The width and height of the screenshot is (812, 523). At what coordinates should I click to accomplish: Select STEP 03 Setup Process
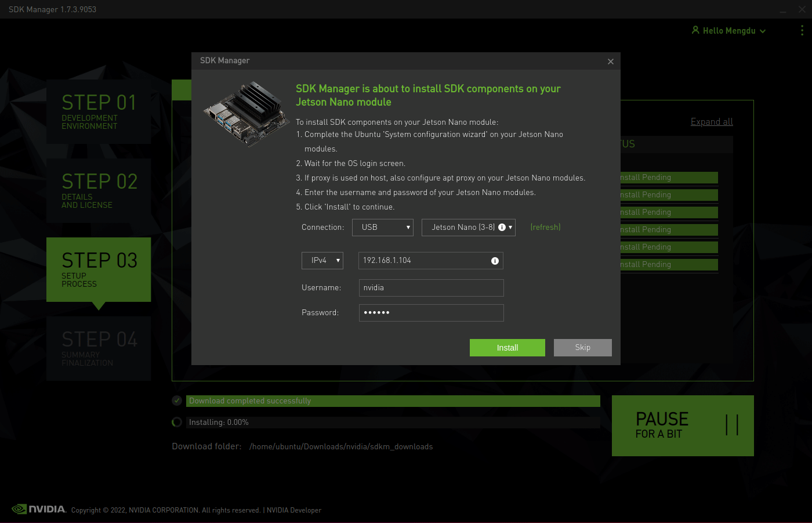click(x=99, y=269)
